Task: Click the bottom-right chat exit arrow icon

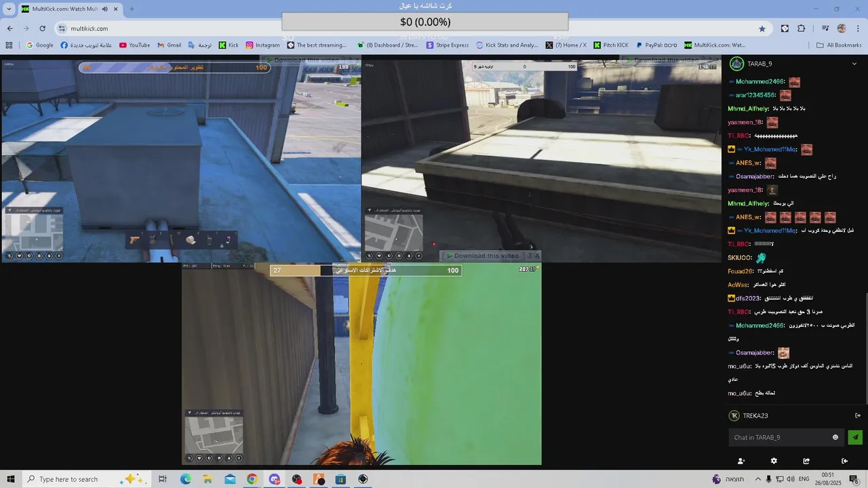Action: click(844, 461)
